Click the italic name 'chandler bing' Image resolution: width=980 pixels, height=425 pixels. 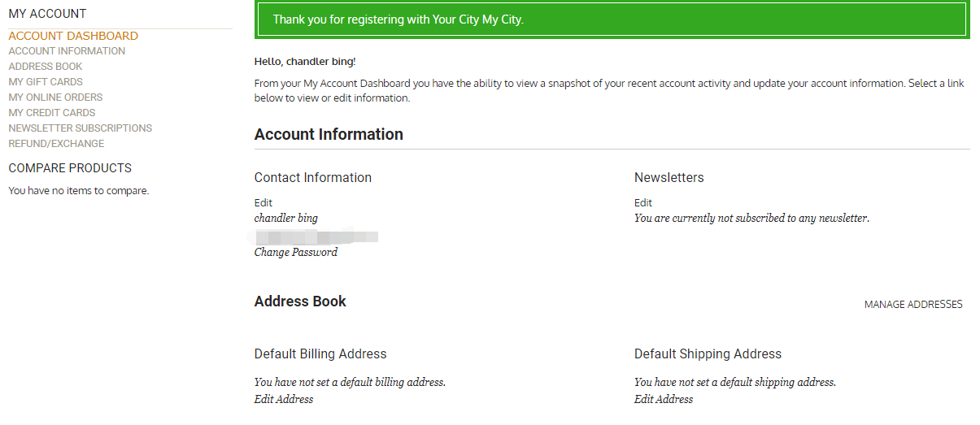(286, 218)
